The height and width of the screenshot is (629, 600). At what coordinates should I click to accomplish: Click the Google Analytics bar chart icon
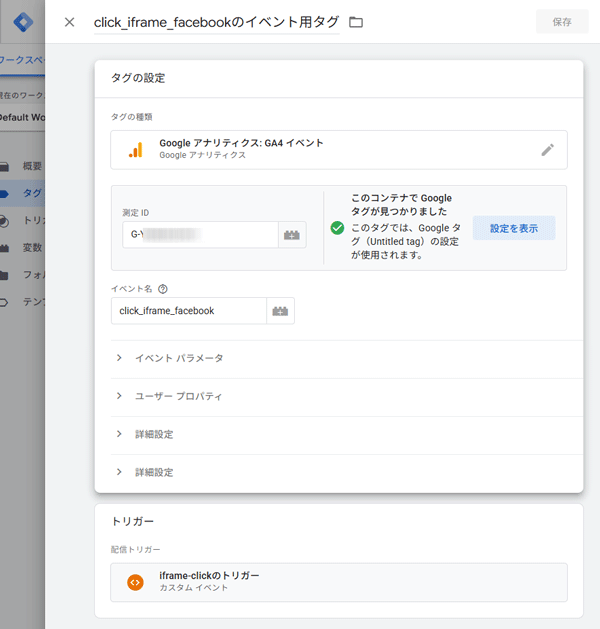pyautogui.click(x=135, y=150)
